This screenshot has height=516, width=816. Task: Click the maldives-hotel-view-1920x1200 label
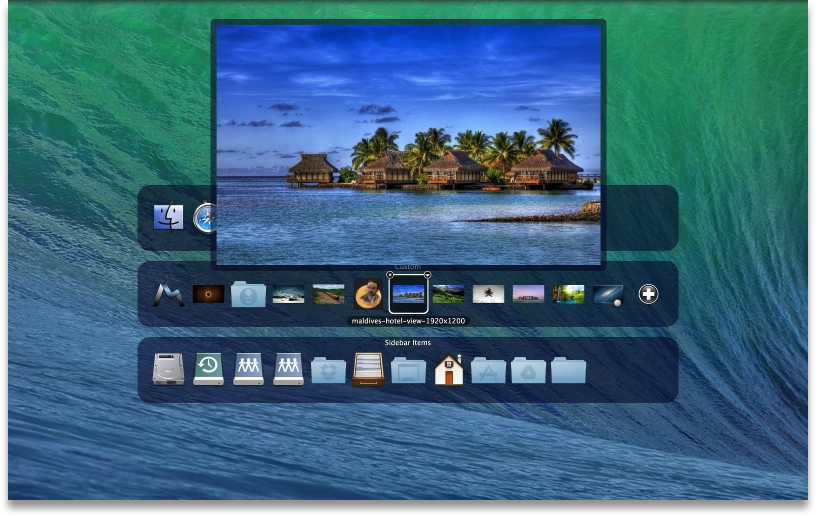click(x=409, y=321)
